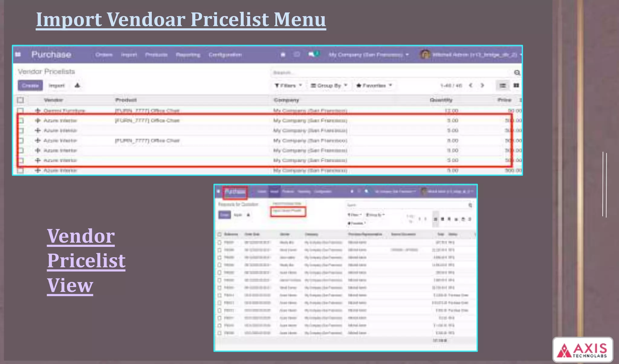Select activity view icon in lower screenshot
The width and height of the screenshot is (619, 364).
click(470, 219)
